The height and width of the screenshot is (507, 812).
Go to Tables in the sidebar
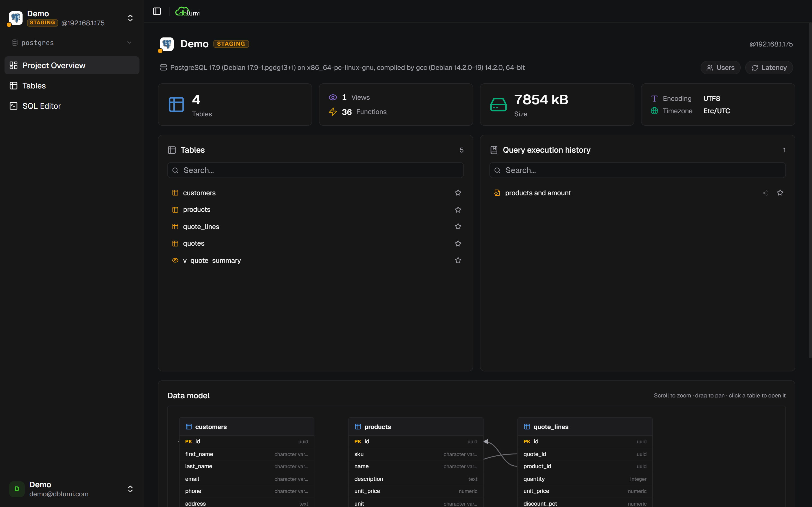click(34, 86)
